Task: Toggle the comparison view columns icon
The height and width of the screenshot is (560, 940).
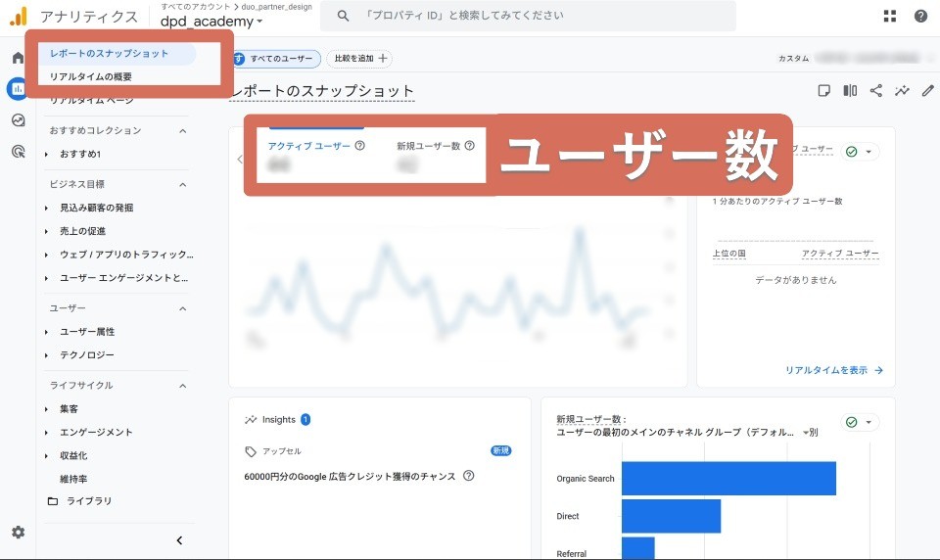Action: 850,91
